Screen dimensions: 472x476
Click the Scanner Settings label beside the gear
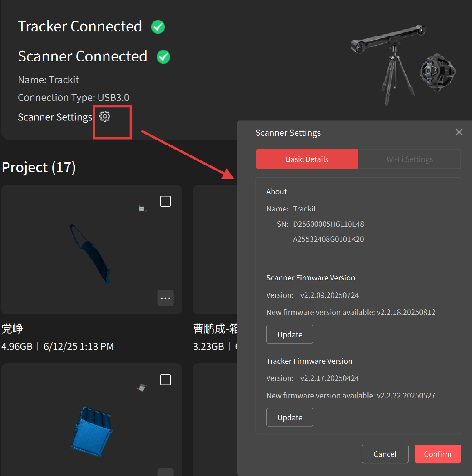point(55,117)
